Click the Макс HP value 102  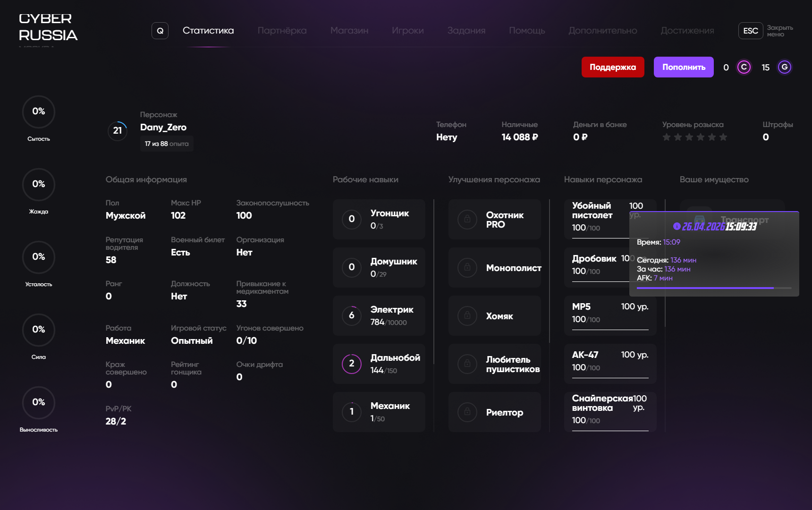pyautogui.click(x=178, y=216)
